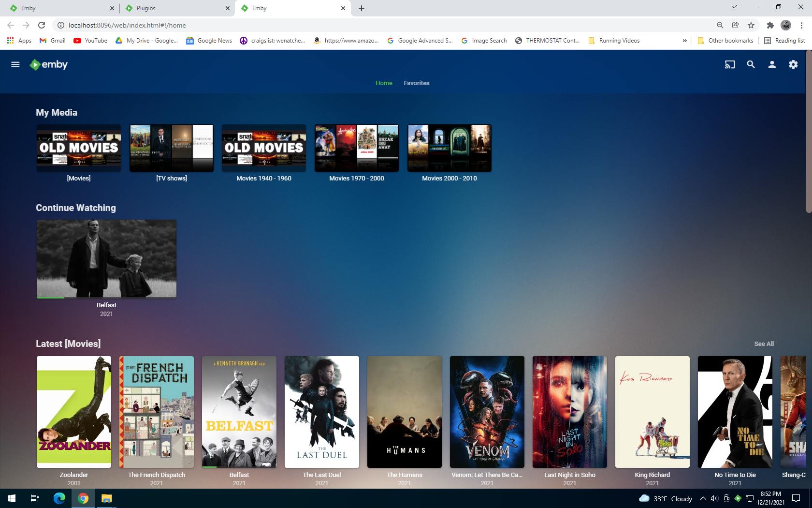Open Zoolander movie poster
This screenshot has width=812, height=508.
(x=74, y=412)
